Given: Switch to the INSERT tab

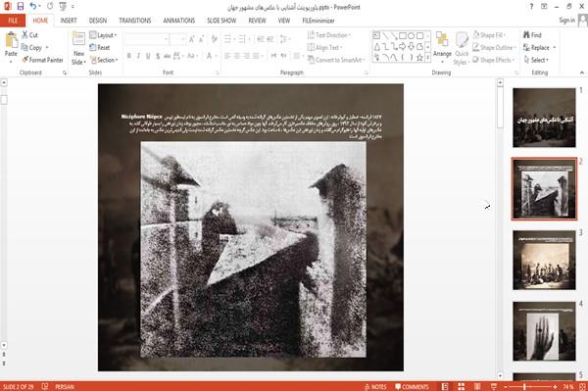Looking at the screenshot, I should pos(69,21).
